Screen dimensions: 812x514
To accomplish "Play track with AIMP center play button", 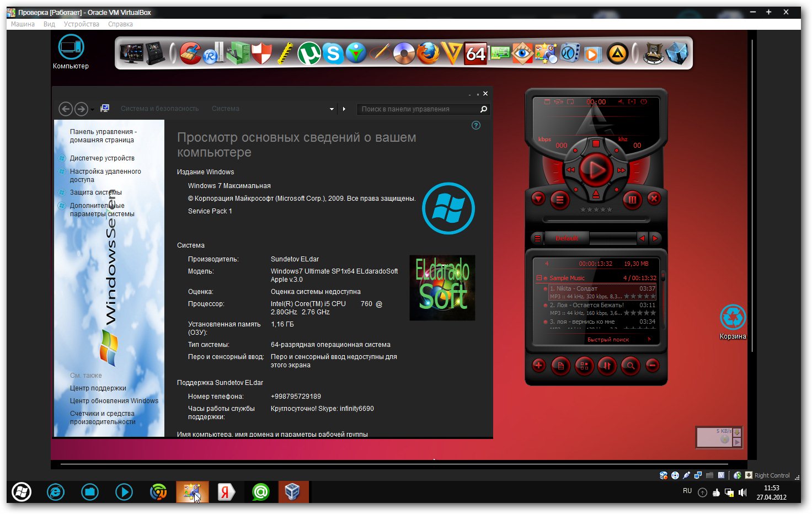I will point(596,169).
